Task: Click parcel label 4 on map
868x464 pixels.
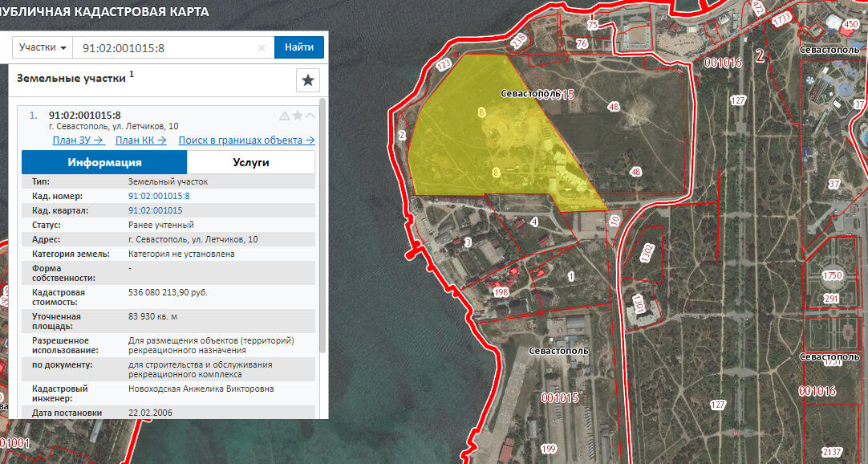Action: tap(534, 222)
